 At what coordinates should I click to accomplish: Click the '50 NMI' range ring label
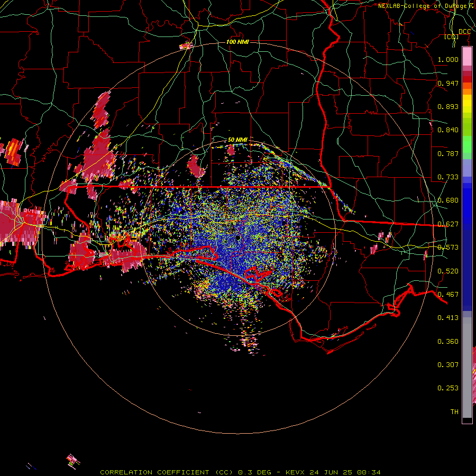[x=237, y=140]
